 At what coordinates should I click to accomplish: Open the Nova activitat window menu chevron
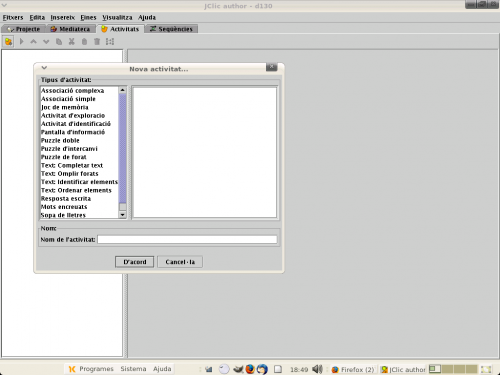coord(44,68)
